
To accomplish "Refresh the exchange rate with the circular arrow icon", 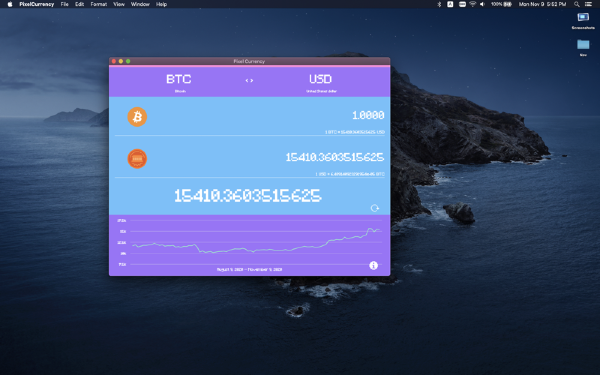I will (375, 208).
